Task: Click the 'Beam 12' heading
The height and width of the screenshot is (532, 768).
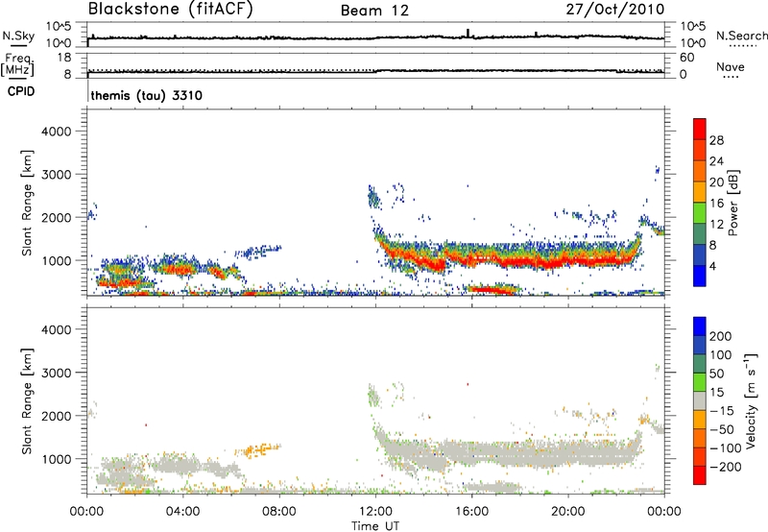Action: pos(374,11)
